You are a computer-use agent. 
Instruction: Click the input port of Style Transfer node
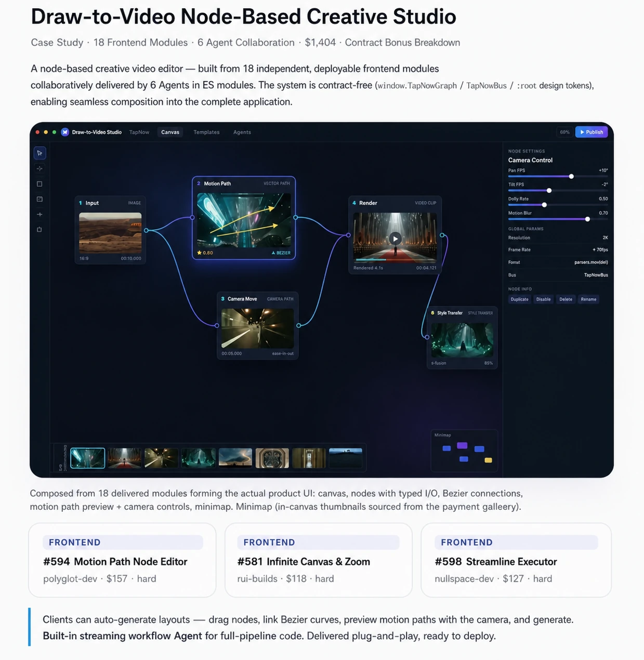427,337
